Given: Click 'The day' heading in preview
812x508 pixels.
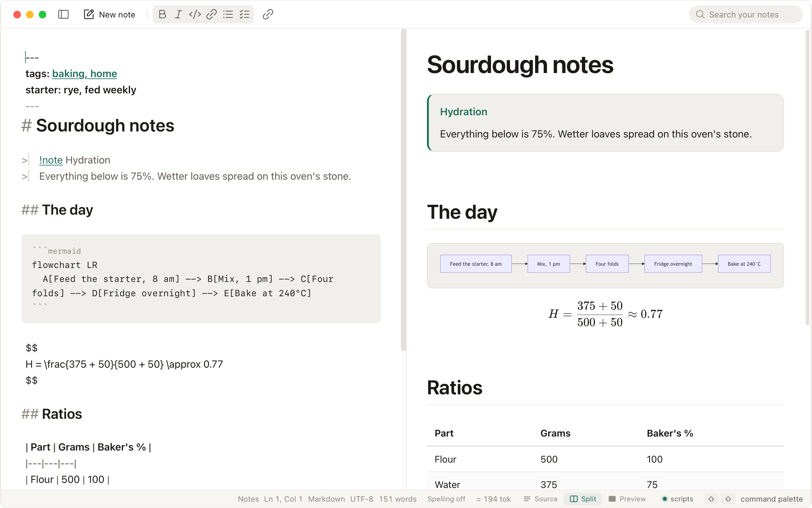Looking at the screenshot, I should pyautogui.click(x=462, y=212).
